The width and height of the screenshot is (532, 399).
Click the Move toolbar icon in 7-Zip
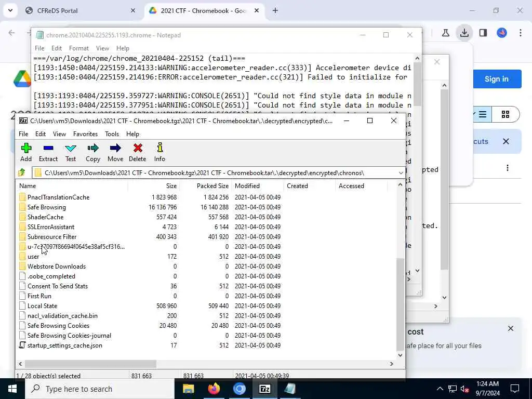coord(115,152)
